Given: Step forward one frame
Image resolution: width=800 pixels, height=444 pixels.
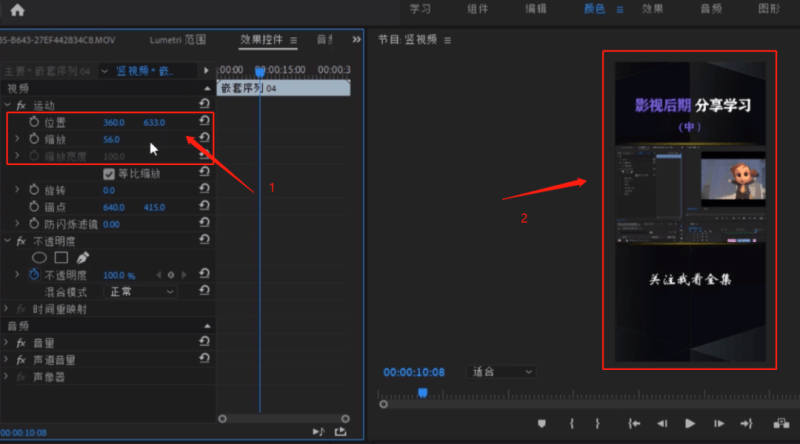Looking at the screenshot, I should (x=718, y=424).
